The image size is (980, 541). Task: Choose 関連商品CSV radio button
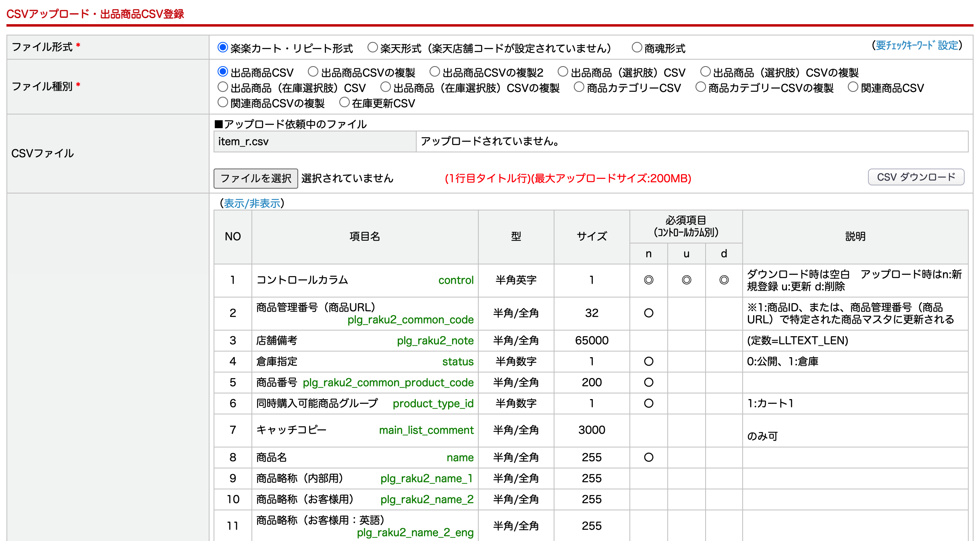coord(853,87)
